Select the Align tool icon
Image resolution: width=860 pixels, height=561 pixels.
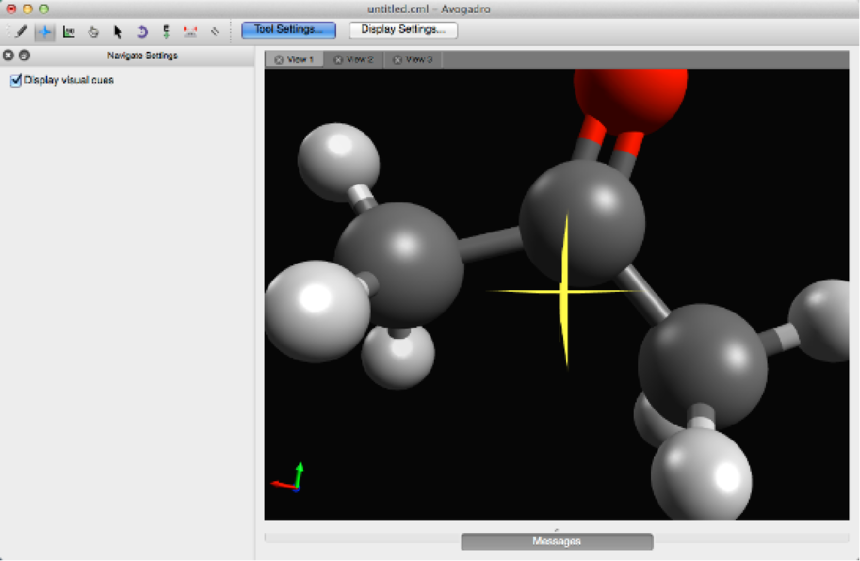click(x=214, y=31)
